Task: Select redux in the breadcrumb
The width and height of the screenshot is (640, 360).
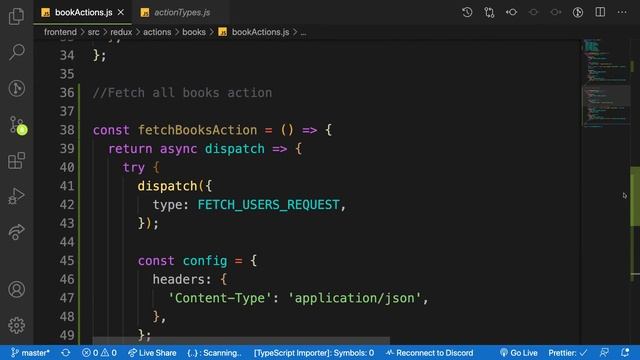Action: tap(121, 32)
